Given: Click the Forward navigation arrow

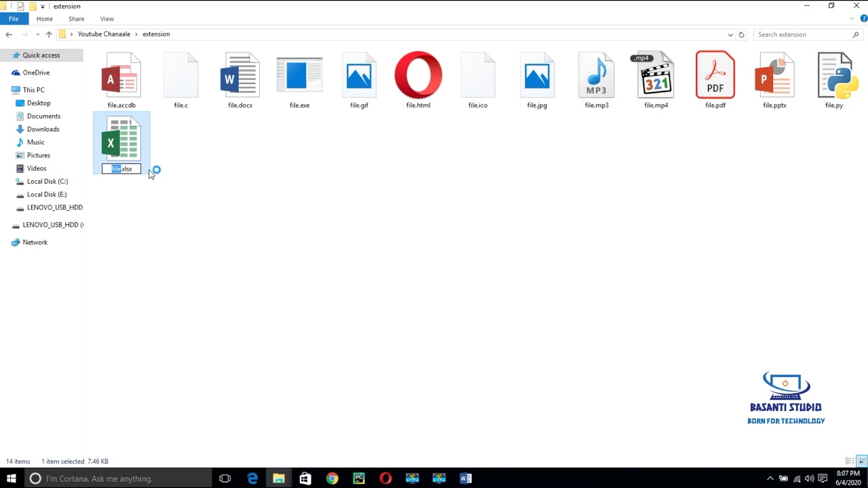Looking at the screenshot, I should pyautogui.click(x=25, y=35).
